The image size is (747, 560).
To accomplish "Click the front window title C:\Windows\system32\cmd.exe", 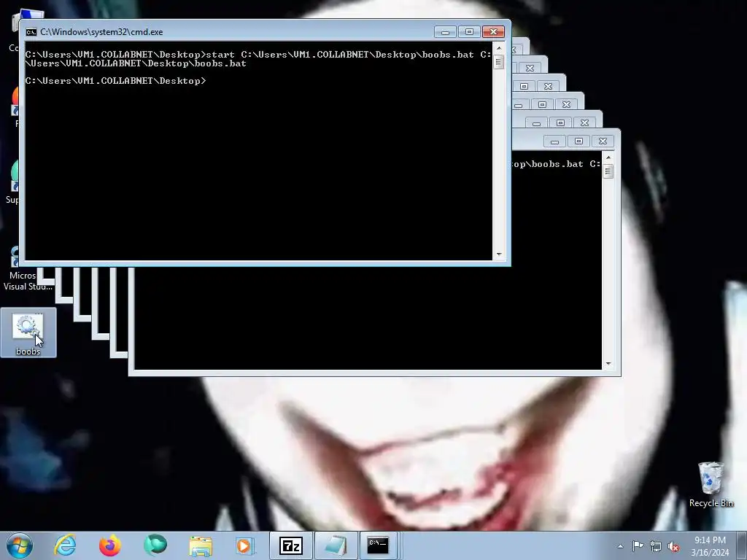I will coord(101,32).
